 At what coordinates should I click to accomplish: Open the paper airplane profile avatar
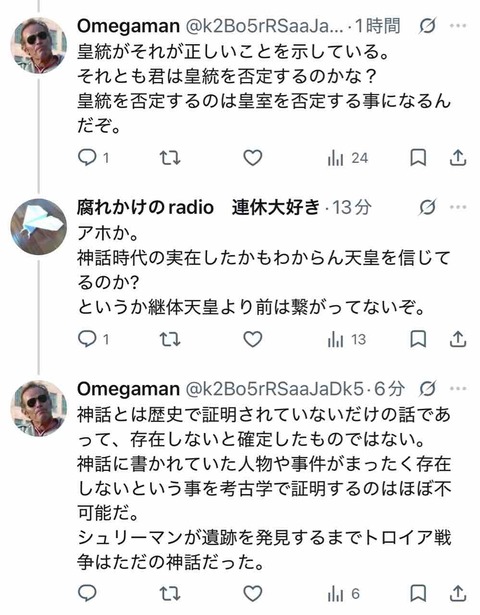pos(38,227)
